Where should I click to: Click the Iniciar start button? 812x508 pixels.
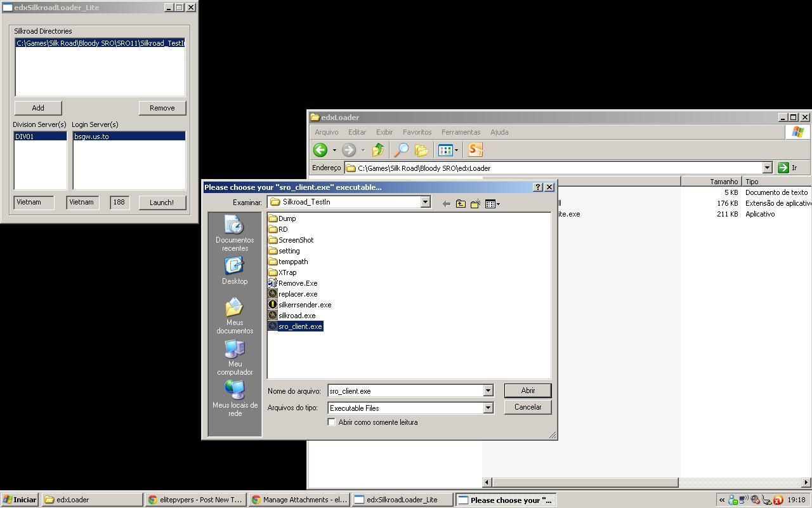point(20,500)
